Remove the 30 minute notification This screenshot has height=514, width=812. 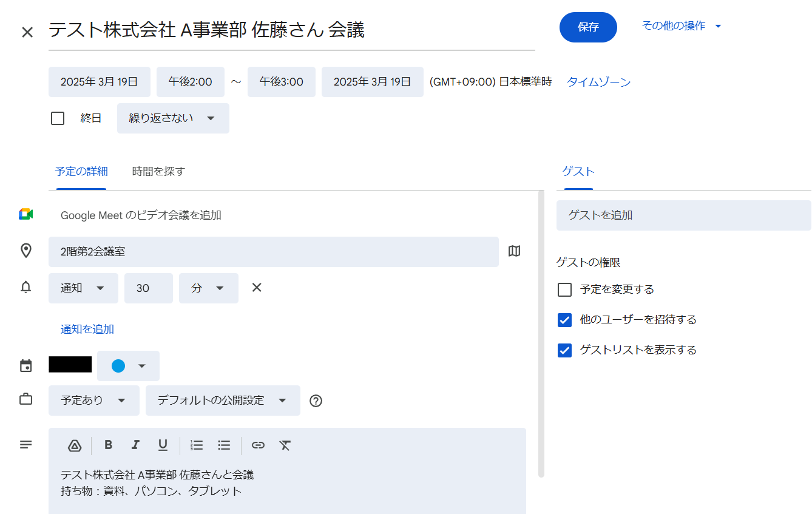point(257,288)
